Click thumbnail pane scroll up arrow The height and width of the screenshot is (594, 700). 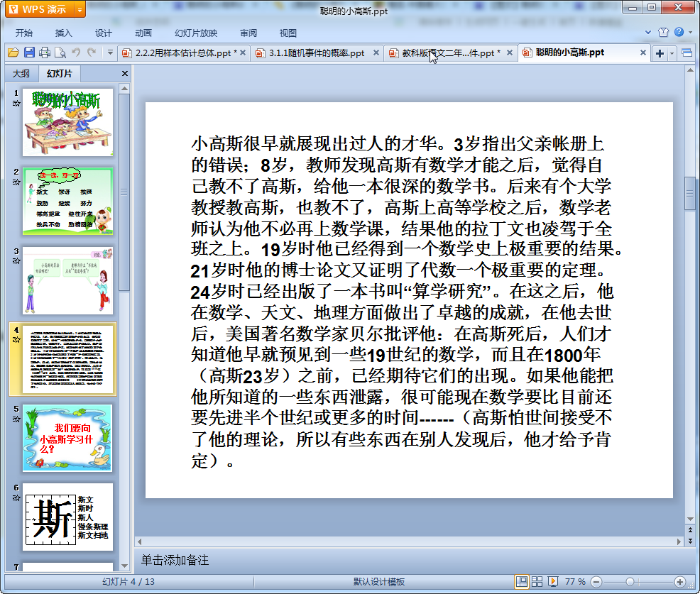124,89
